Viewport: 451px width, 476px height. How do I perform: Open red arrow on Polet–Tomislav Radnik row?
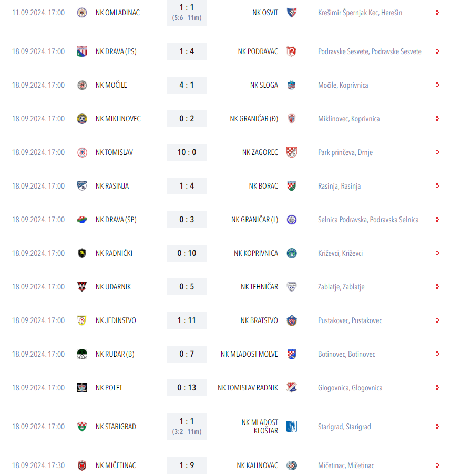(x=438, y=388)
